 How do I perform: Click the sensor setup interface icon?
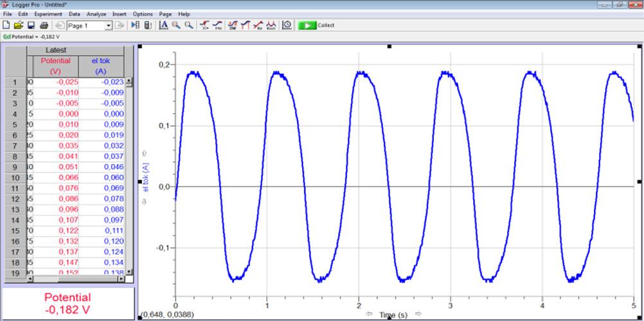point(148,25)
